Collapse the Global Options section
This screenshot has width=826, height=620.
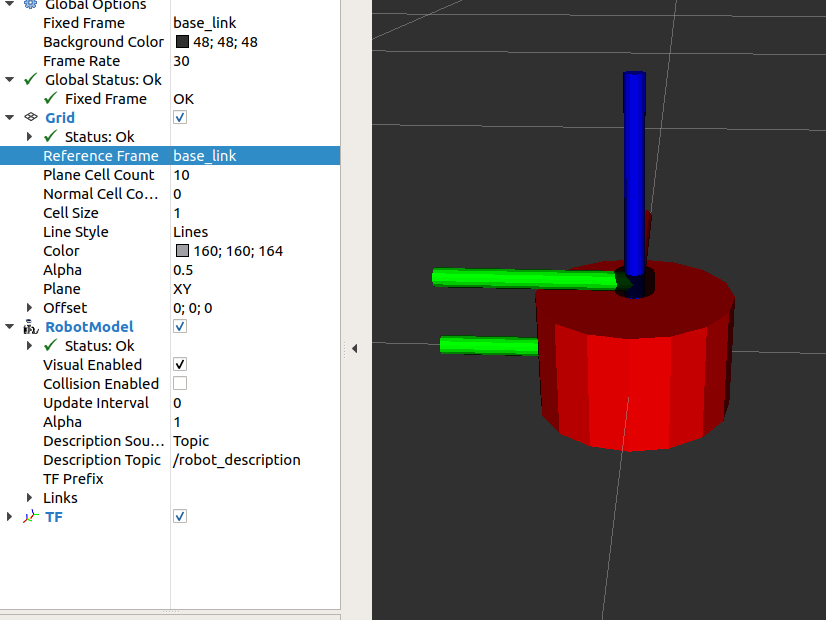tap(9, 4)
